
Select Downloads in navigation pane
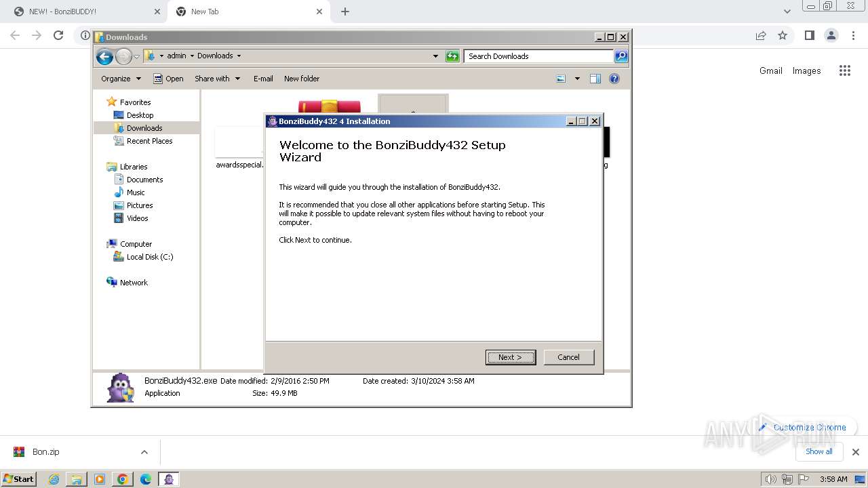[x=144, y=128]
